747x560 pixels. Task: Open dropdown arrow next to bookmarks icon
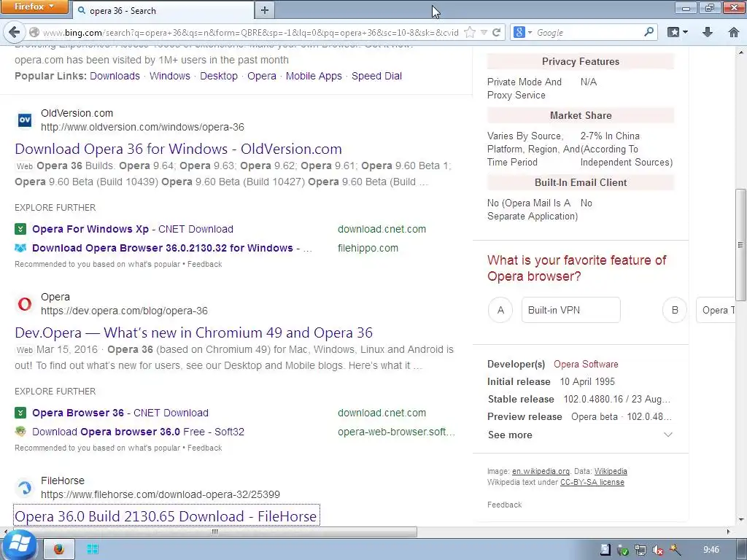point(685,32)
